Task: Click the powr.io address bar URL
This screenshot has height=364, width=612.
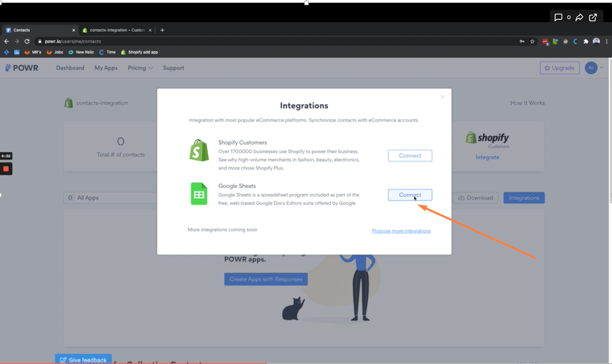Action: tap(73, 42)
